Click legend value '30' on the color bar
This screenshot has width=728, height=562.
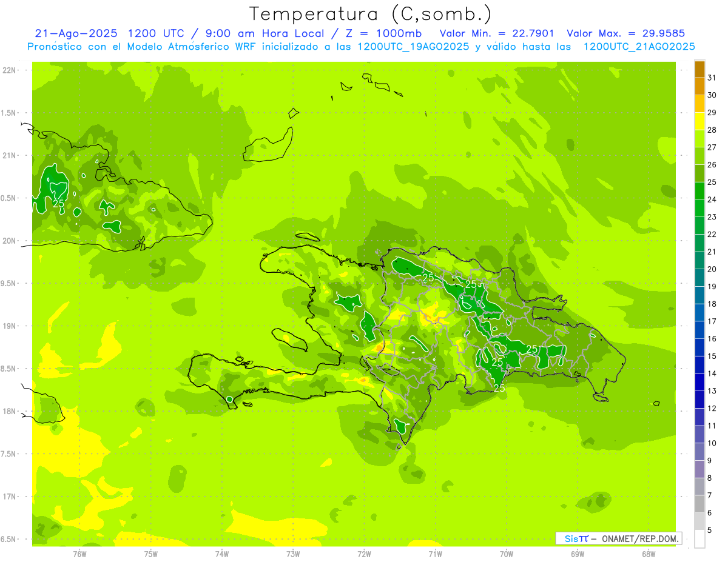point(712,95)
